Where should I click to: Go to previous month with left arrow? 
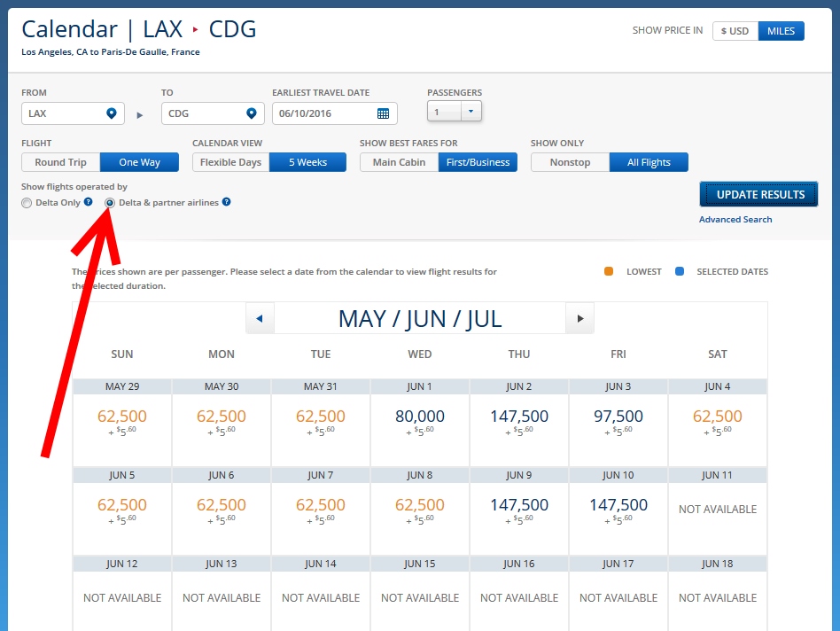point(260,318)
